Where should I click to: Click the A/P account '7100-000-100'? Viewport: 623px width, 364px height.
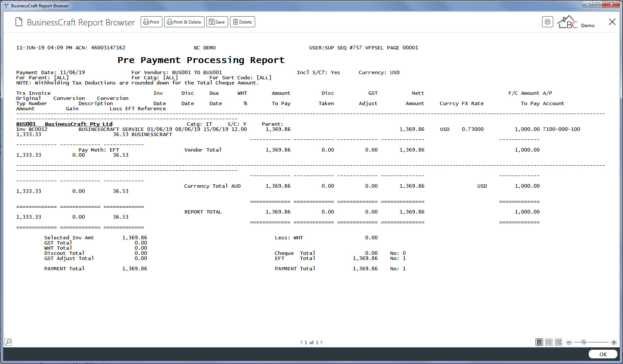click(x=561, y=129)
